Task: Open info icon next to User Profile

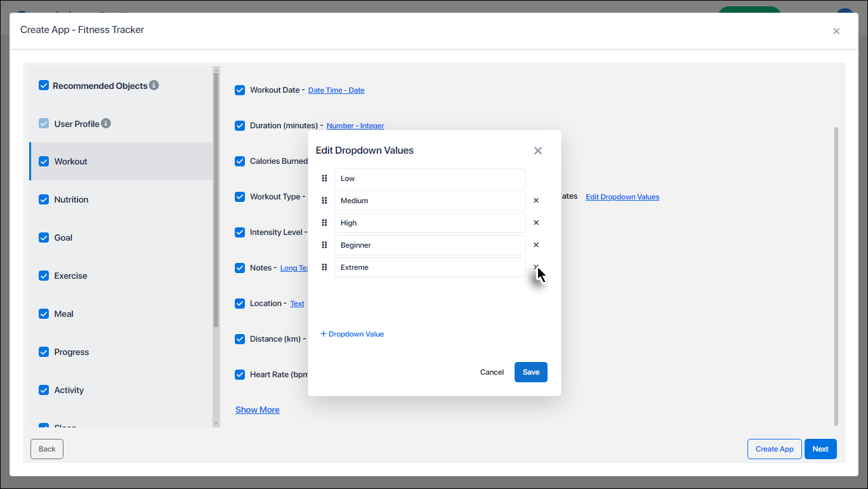Action: (106, 123)
